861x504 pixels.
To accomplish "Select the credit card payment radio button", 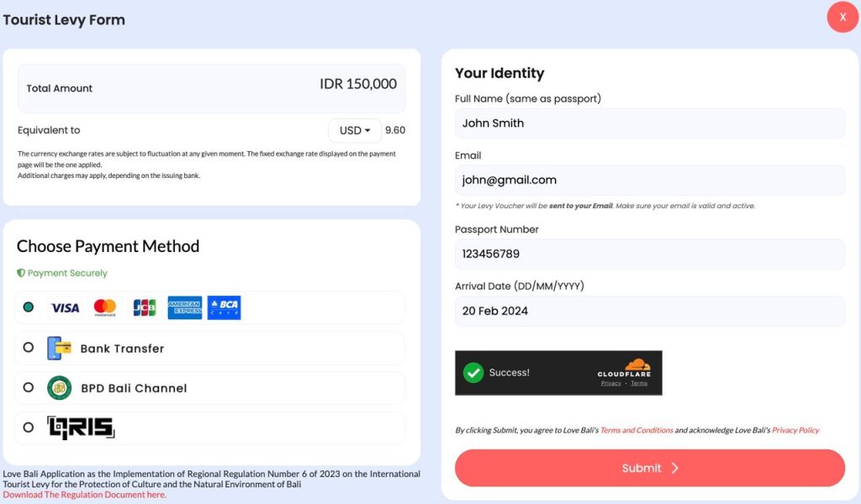I will [29, 307].
